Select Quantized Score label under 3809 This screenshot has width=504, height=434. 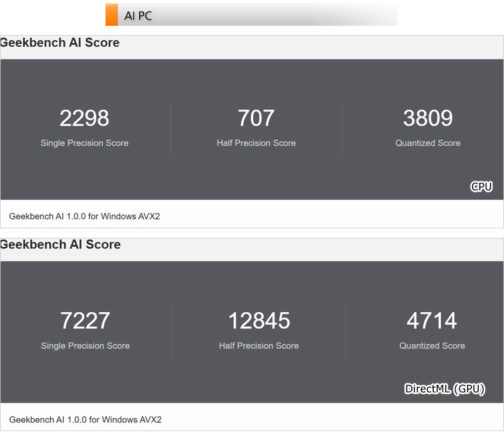tap(428, 143)
